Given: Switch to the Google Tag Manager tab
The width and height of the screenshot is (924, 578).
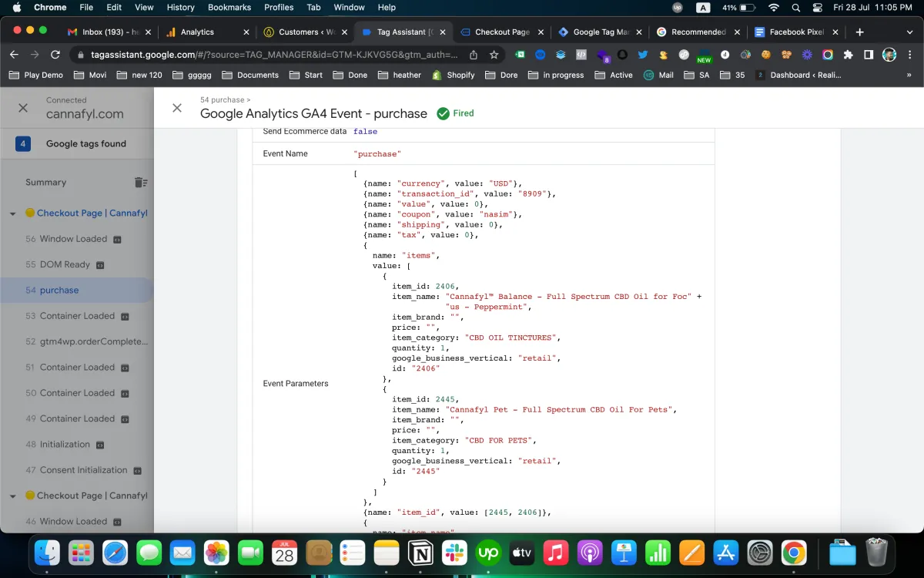Looking at the screenshot, I should click(x=599, y=32).
